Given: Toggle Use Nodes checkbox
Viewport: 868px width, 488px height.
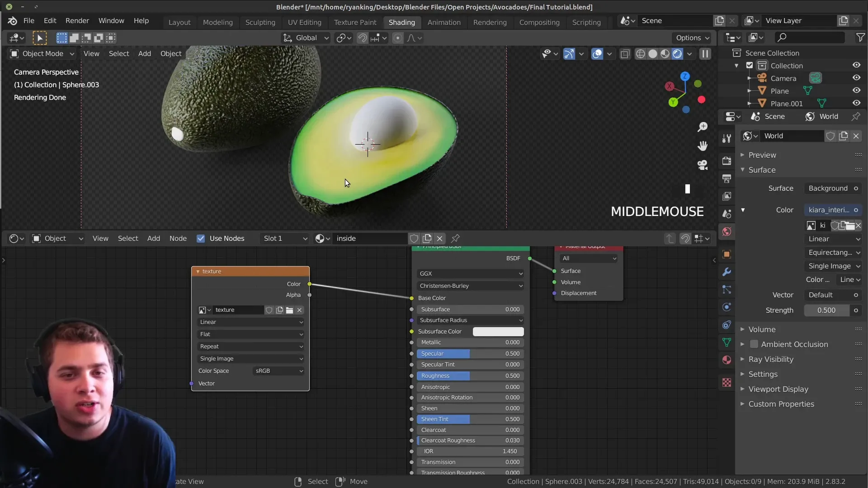Looking at the screenshot, I should point(200,238).
